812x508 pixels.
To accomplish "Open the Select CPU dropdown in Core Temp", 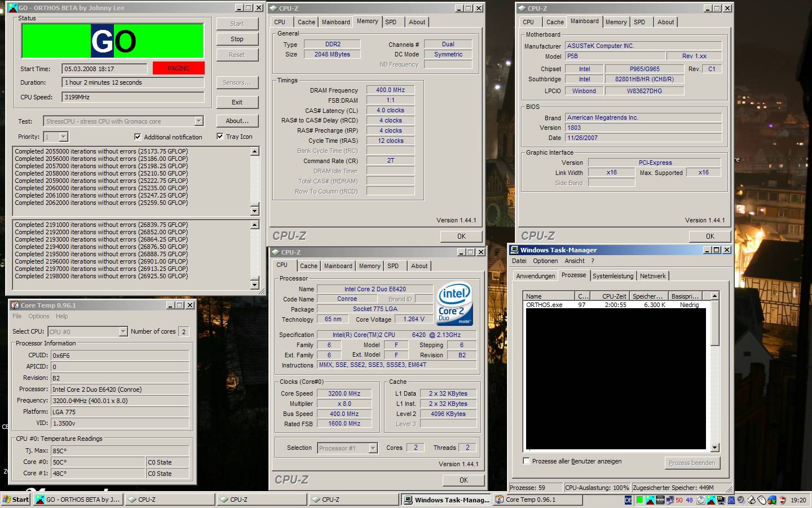I will [123, 331].
